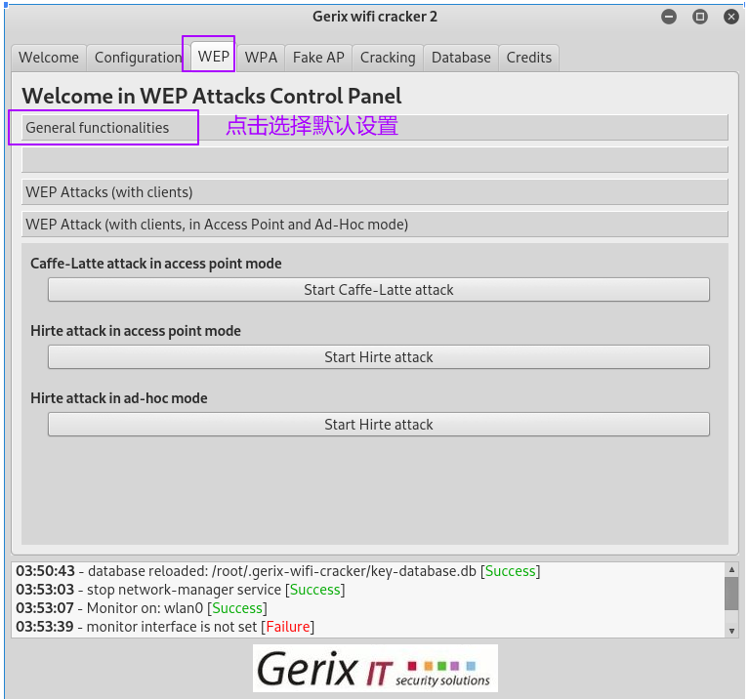The image size is (749, 700).
Task: Collapse WEP Attack Access Point and Ad-Hoc section
Action: point(375,225)
